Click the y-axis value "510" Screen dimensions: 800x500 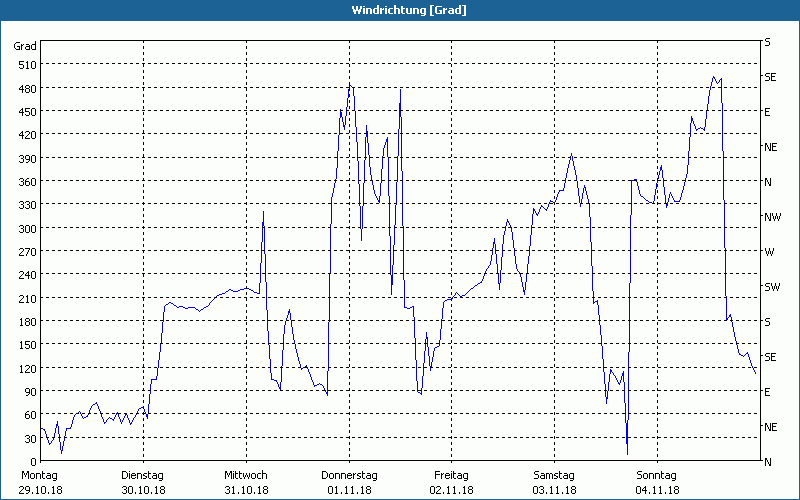point(28,65)
